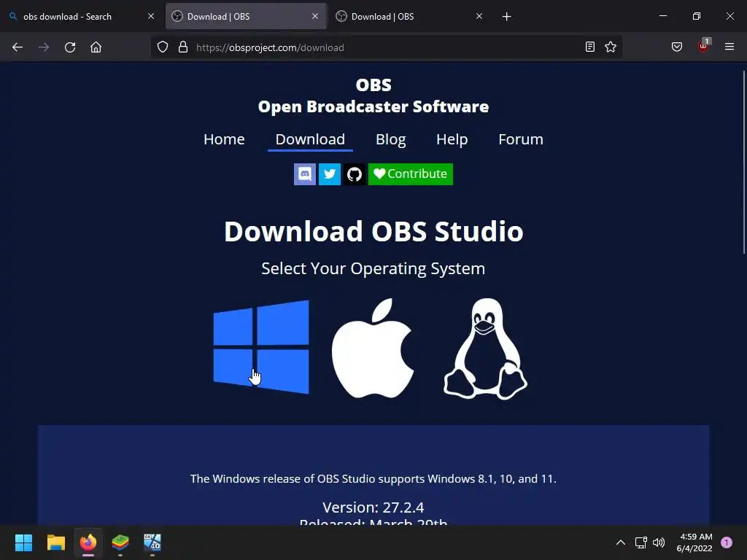Open the Help navigation link
This screenshot has height=560, width=747.
(452, 139)
